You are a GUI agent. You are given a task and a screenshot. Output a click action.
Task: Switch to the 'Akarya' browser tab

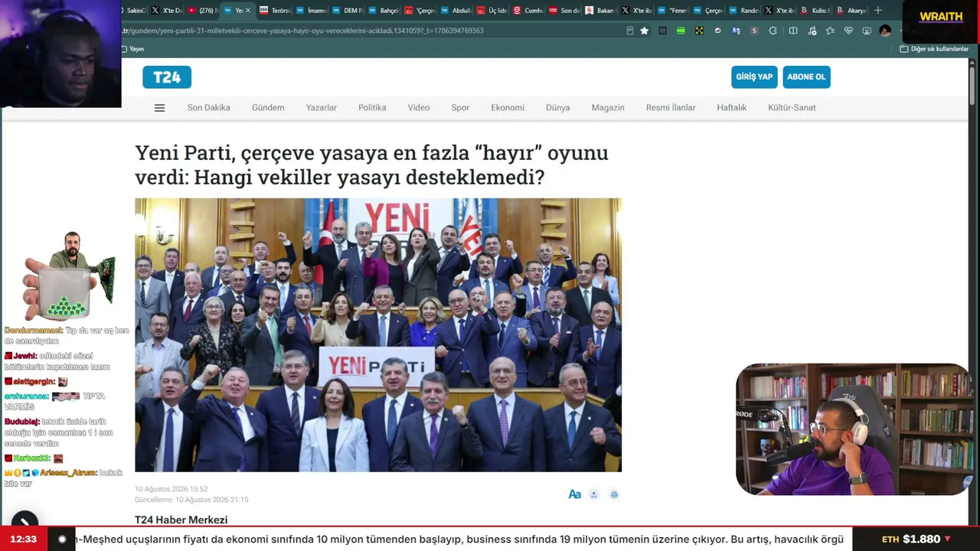851,11
